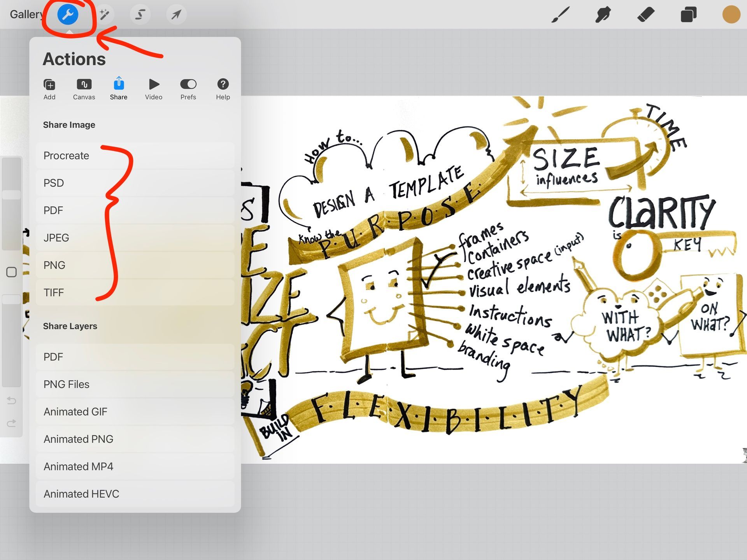Screen dimensions: 747x560
Task: Open the Layers panel
Action: 688,15
